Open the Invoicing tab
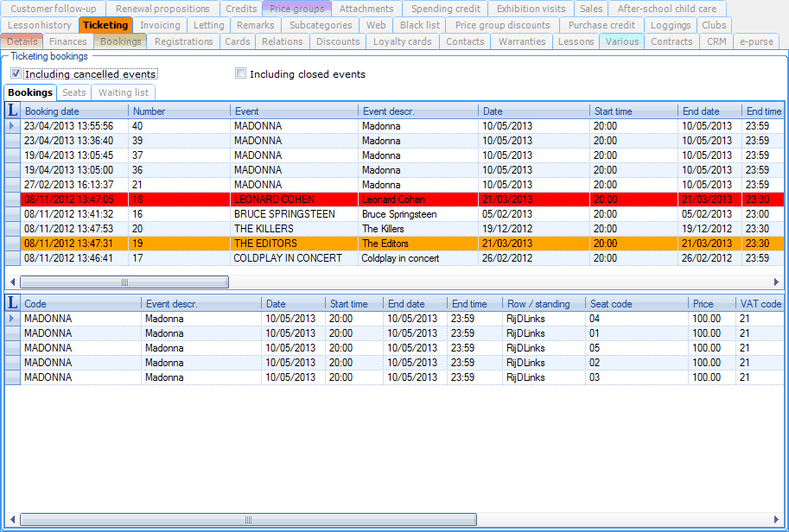This screenshot has width=789, height=532. [x=160, y=25]
